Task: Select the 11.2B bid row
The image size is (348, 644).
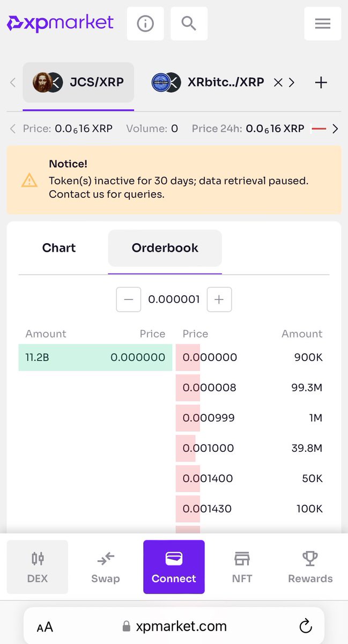Action: (x=95, y=357)
